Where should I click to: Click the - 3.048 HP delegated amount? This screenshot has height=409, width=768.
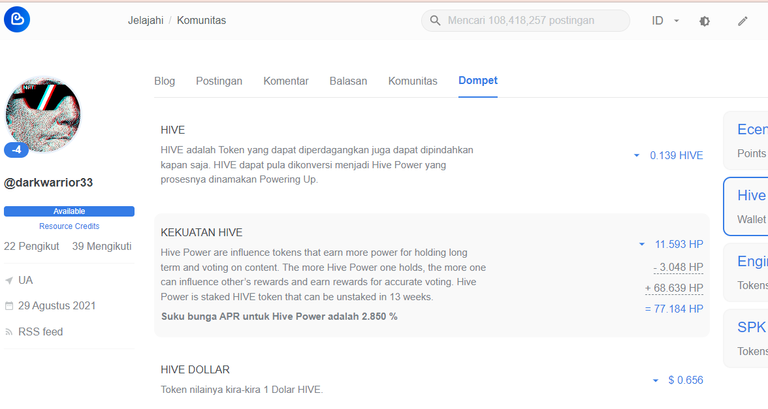(x=678, y=267)
